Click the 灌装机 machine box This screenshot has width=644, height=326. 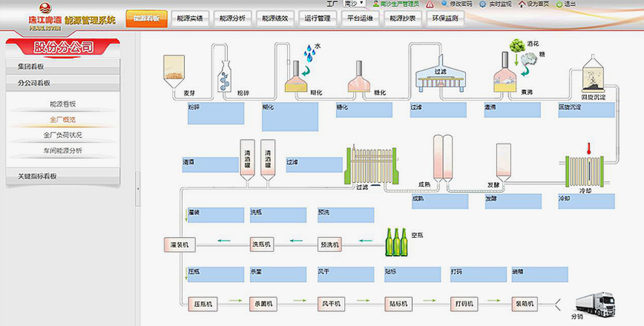179,244
